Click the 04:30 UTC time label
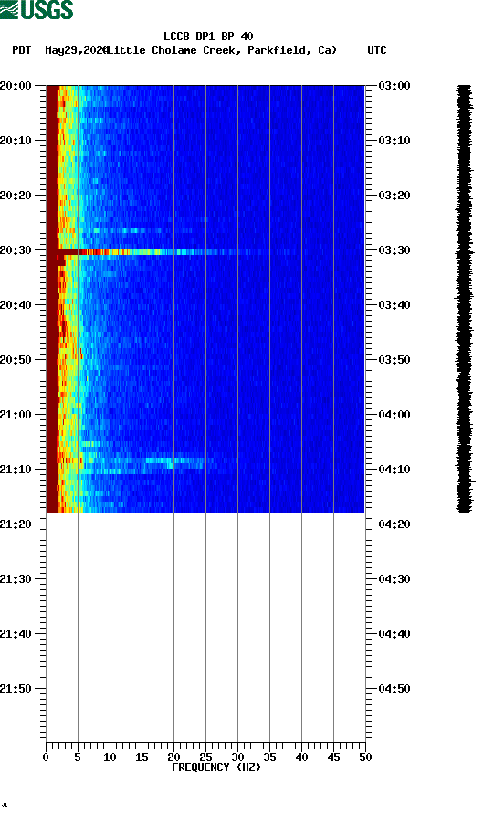Image resolution: width=504 pixels, height=815 pixels. tap(394, 579)
